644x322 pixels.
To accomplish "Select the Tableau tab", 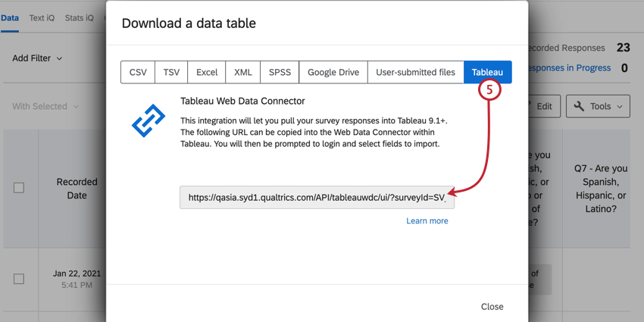I will coord(487,72).
